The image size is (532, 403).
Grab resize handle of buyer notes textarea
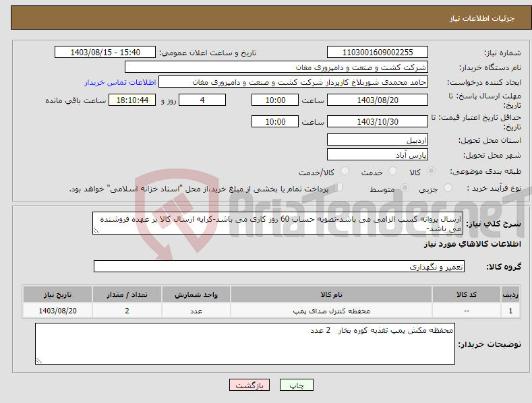coord(39,361)
